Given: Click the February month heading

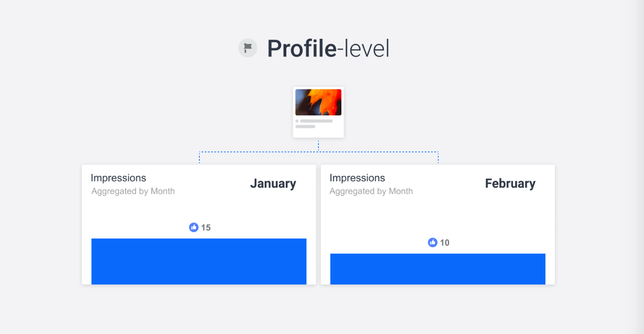Looking at the screenshot, I should pos(510,184).
